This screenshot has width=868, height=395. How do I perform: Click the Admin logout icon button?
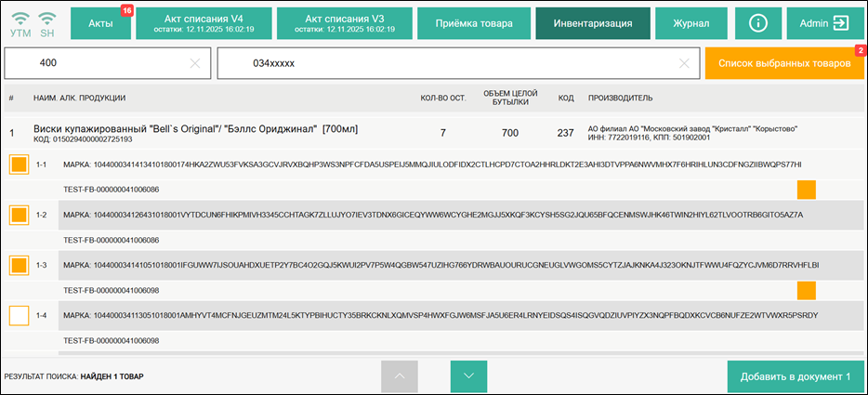pyautogui.click(x=824, y=23)
